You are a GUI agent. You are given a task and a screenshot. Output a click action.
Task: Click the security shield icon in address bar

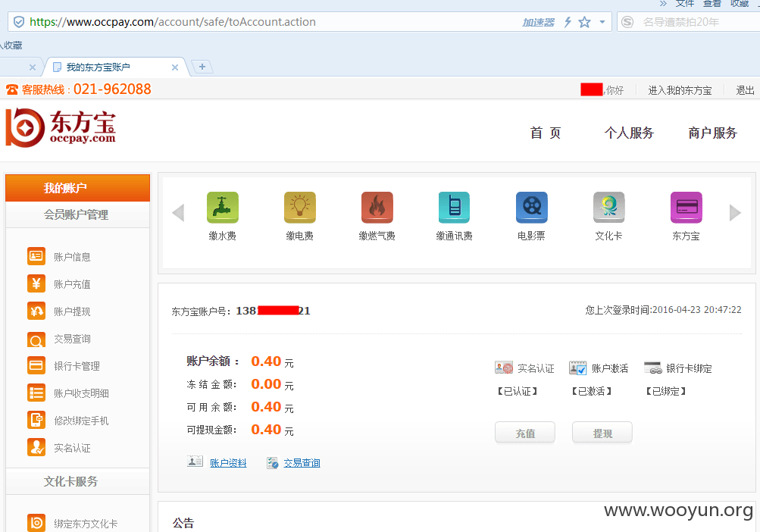19,22
